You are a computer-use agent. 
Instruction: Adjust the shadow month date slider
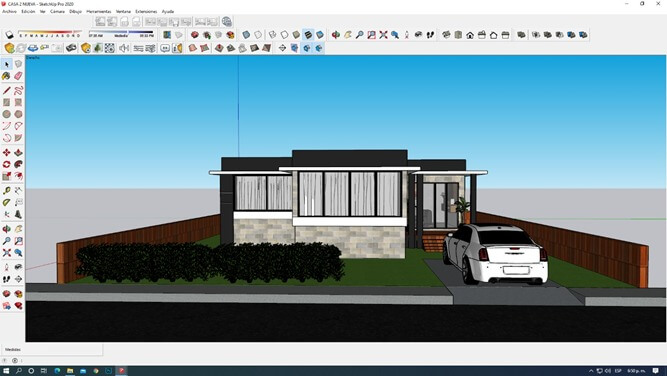(50, 32)
